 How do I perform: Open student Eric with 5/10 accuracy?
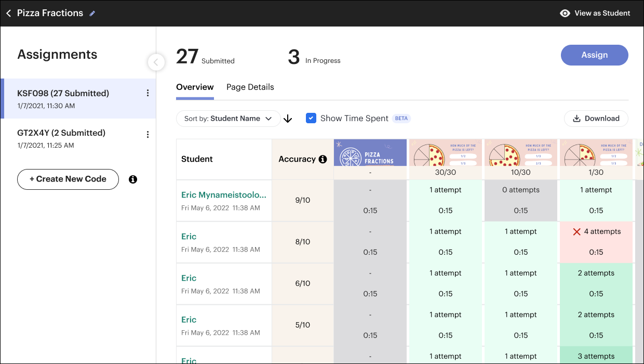coord(189,320)
